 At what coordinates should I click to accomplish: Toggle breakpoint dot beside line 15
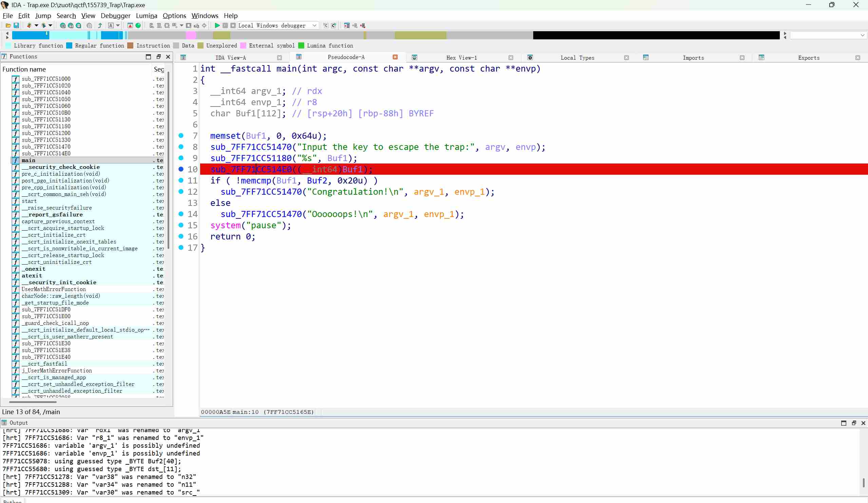181,225
